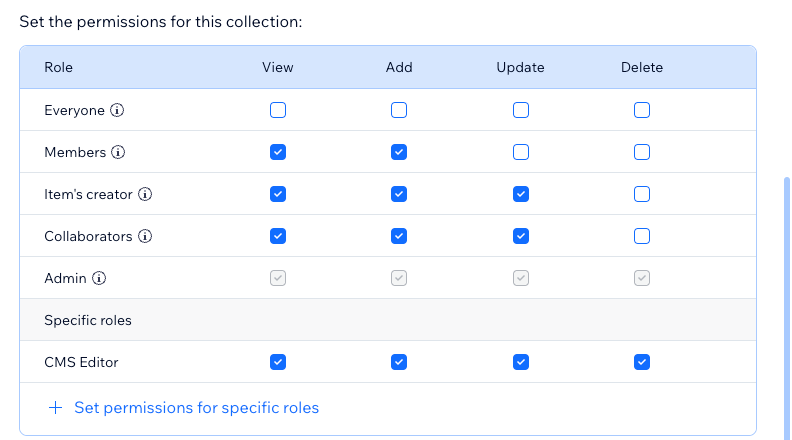
Task: Uncheck View permission for Members
Action: [278, 152]
